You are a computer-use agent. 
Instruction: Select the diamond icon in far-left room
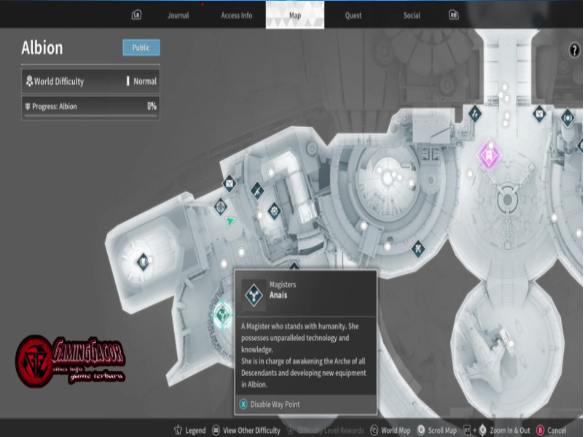click(143, 262)
